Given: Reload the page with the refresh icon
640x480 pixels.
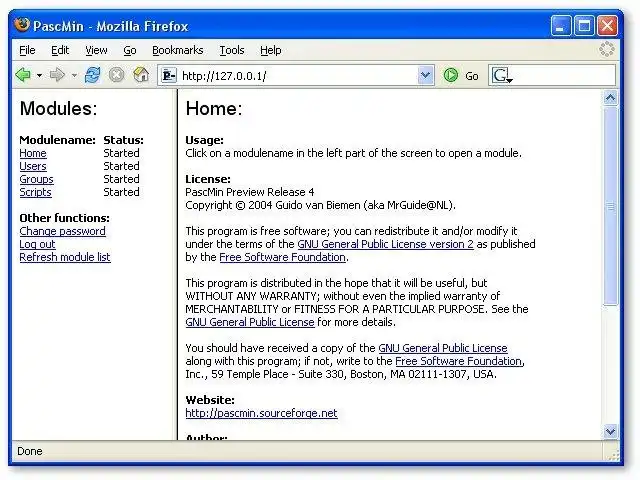Looking at the screenshot, I should (x=92, y=75).
